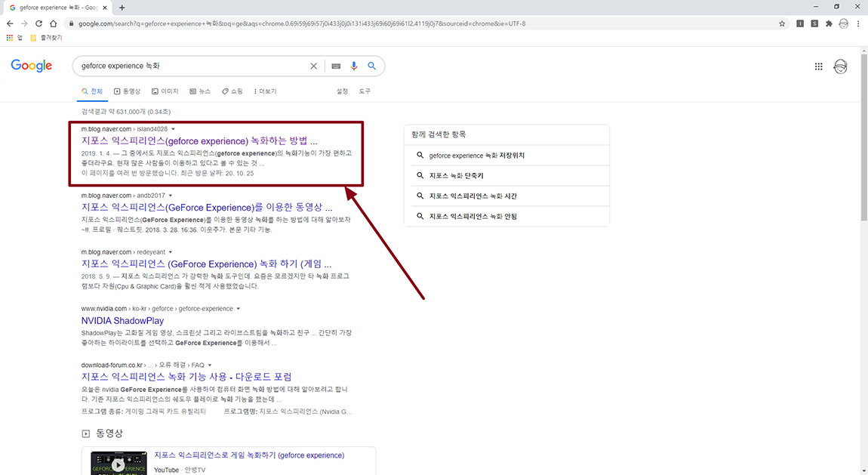Open the Google apps grid launcher
The height and width of the screenshot is (475, 868).
(818, 66)
